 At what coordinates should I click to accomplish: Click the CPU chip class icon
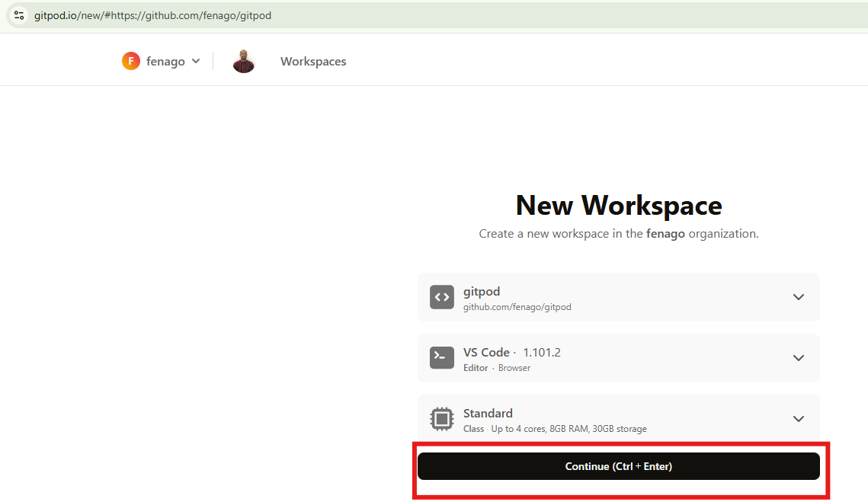[442, 419]
